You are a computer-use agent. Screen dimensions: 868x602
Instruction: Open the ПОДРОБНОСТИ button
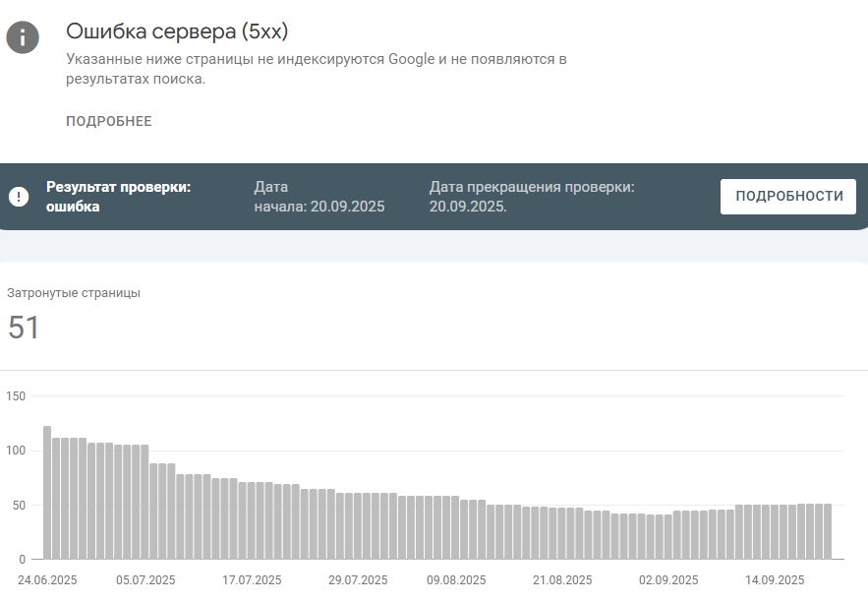[x=787, y=196]
